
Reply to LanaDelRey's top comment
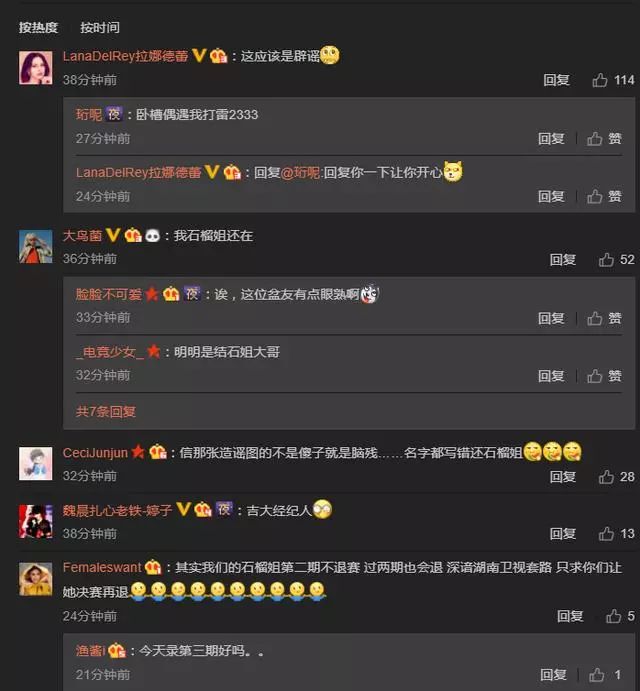pyautogui.click(x=556, y=80)
